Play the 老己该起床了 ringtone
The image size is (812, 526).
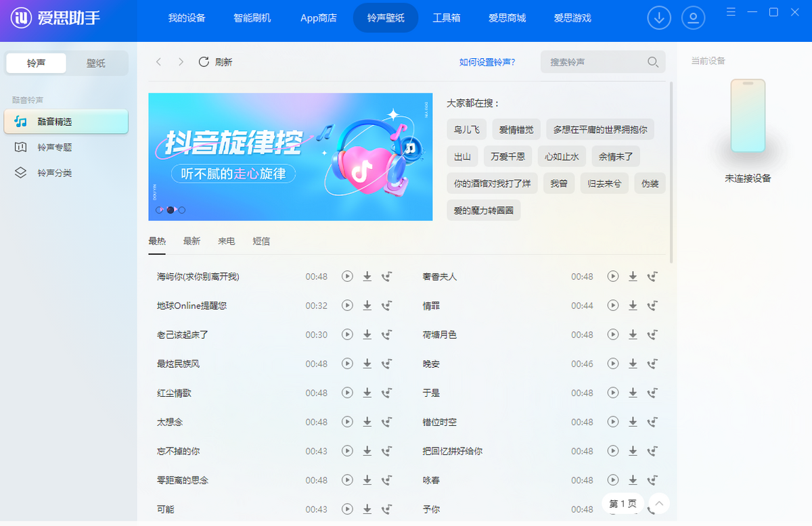click(x=347, y=335)
